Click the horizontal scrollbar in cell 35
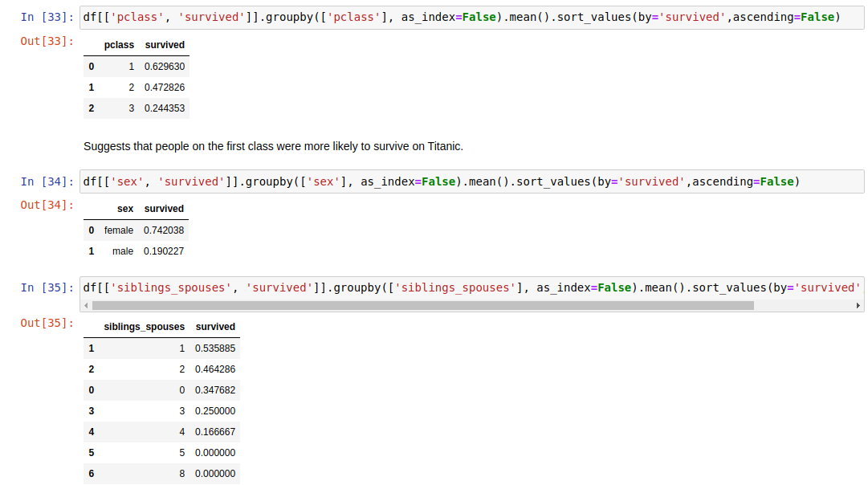 tap(423, 306)
